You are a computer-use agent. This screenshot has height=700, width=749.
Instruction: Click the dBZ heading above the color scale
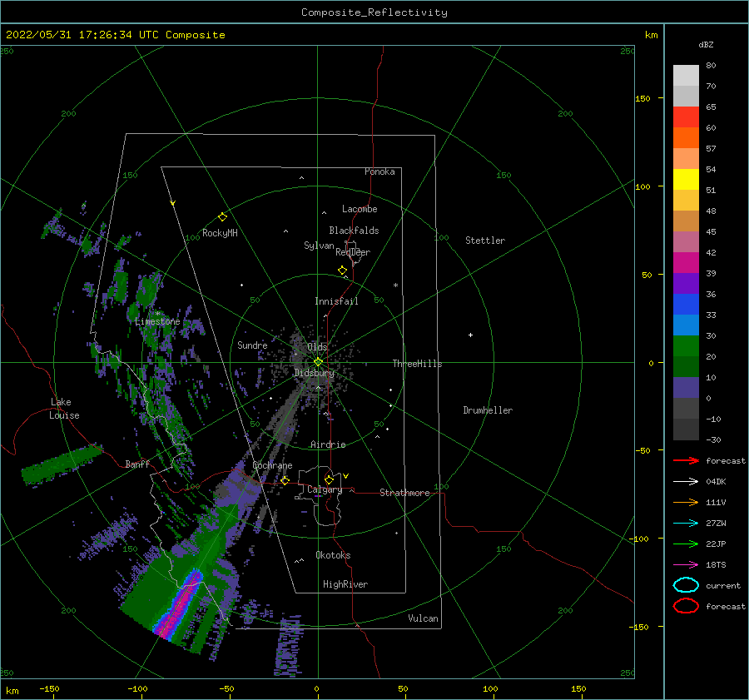point(706,44)
